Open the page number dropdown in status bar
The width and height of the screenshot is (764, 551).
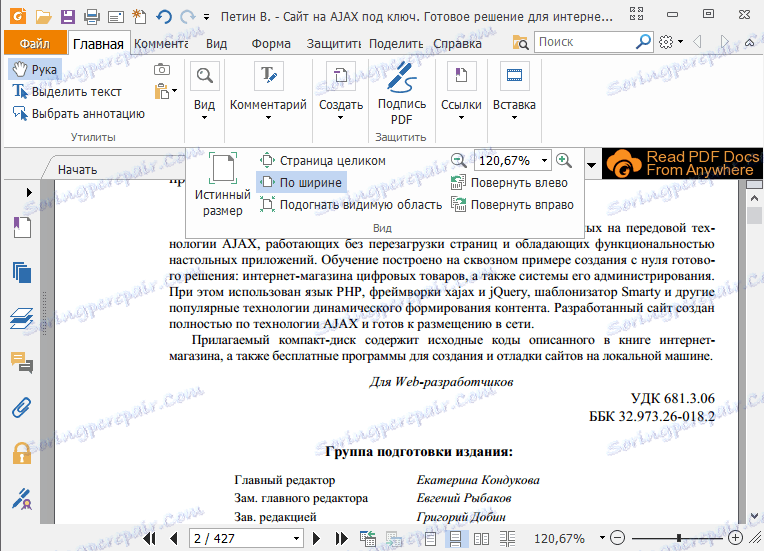click(x=296, y=538)
